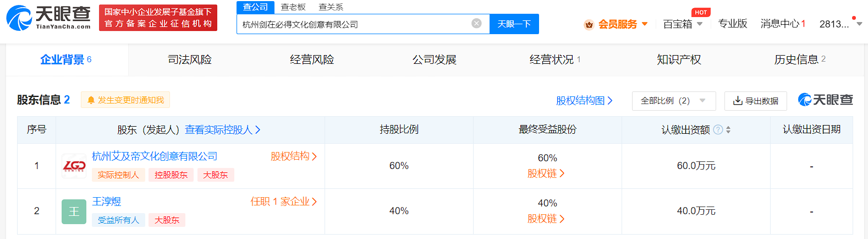
Task: Click the red HOT badge
Action: coord(701,12)
